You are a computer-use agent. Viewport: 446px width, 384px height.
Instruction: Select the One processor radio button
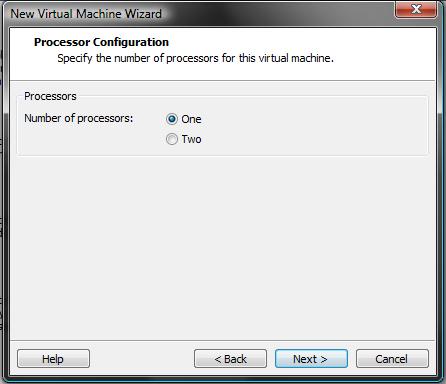[x=172, y=119]
